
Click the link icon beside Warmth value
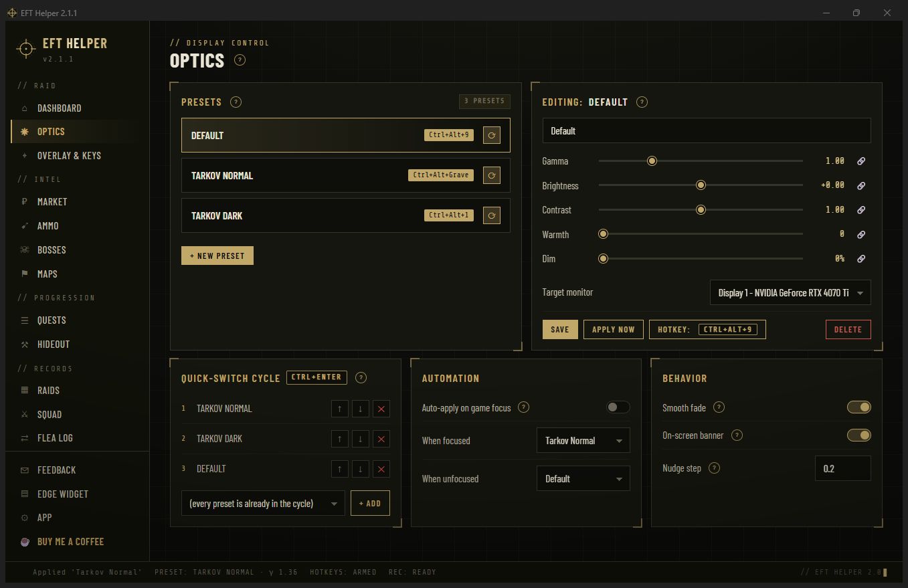[x=862, y=234]
